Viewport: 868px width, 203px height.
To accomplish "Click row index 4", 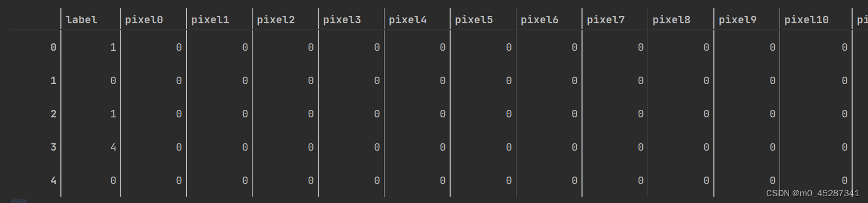I will tap(53, 181).
